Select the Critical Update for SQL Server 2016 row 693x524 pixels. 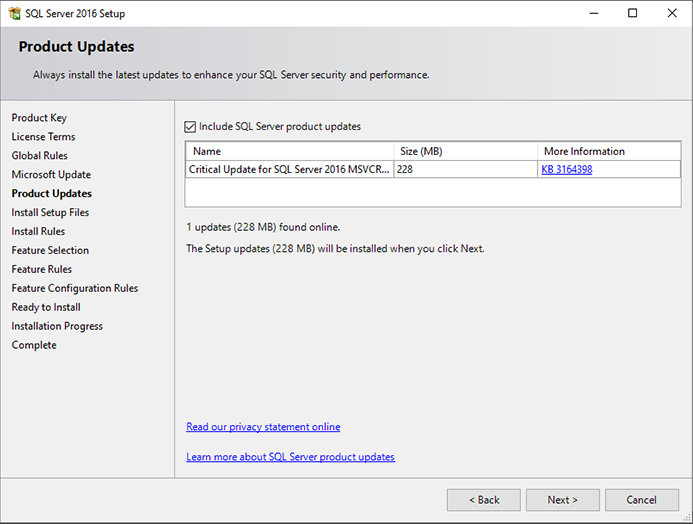click(x=433, y=169)
